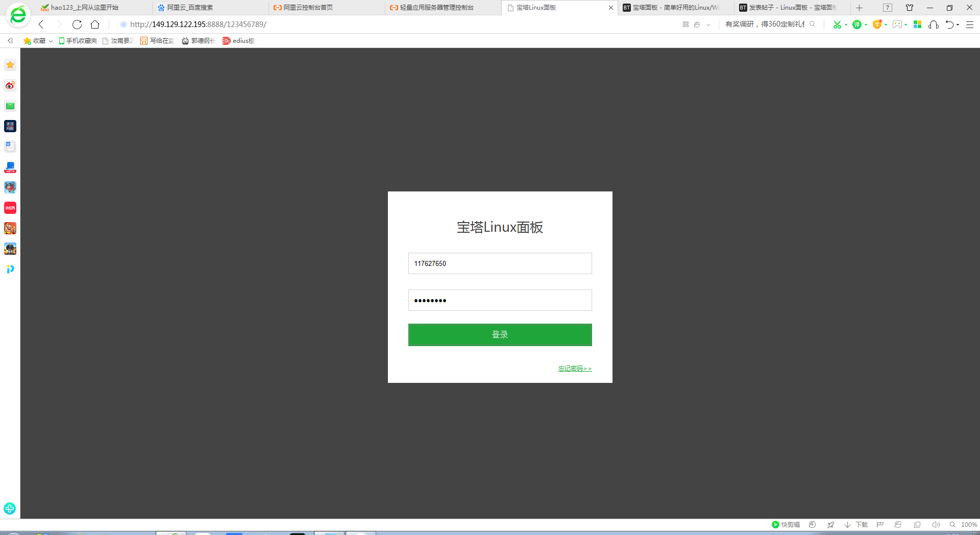The width and height of the screenshot is (980, 535).
Task: Open the compatibility mode dropdown near address bar
Action: (708, 24)
